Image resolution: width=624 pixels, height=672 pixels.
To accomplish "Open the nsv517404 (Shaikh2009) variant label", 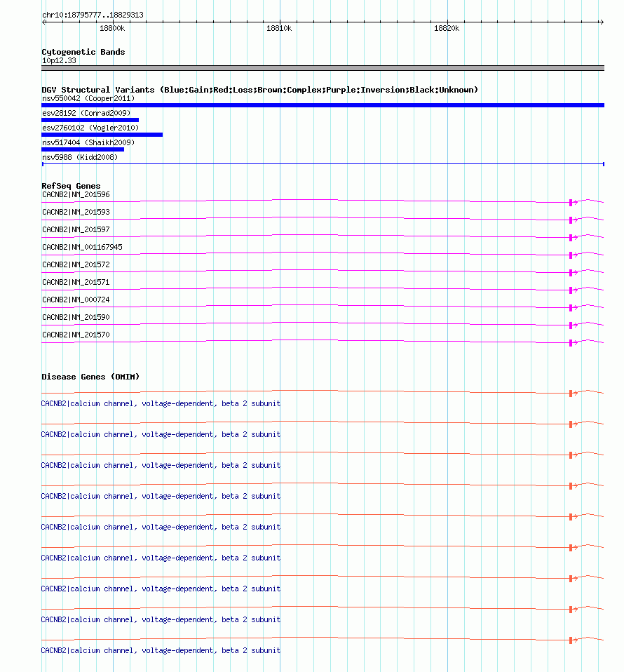I will click(88, 142).
